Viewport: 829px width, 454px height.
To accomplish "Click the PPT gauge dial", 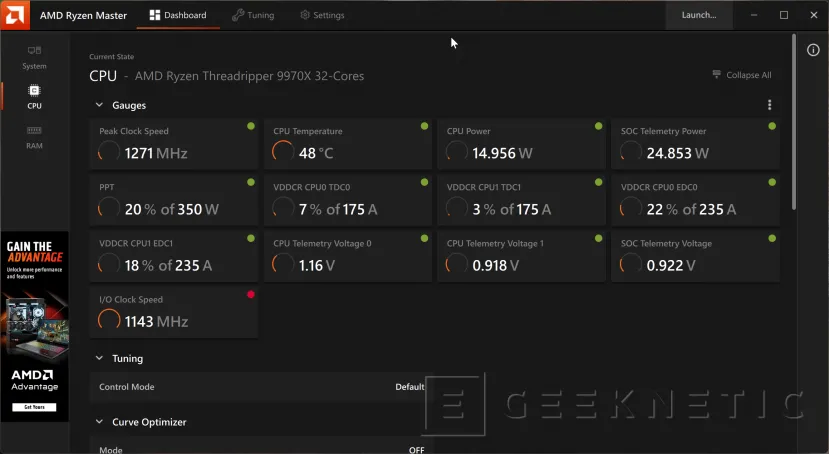I will click(x=109, y=208).
